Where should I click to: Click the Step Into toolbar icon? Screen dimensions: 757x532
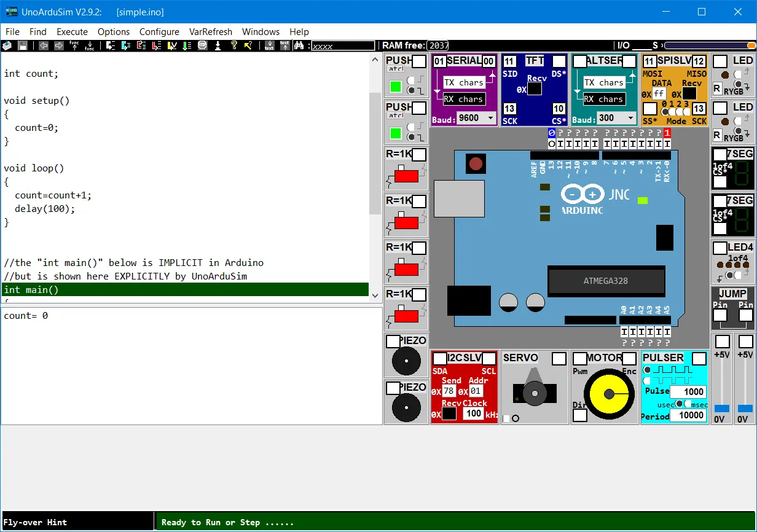click(111, 45)
